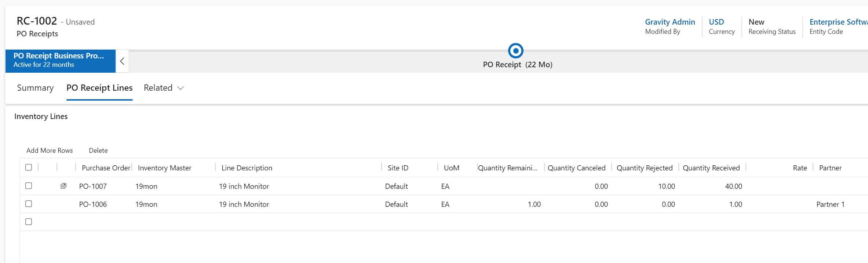Select the PO-1007 purchase order cell
The height and width of the screenshot is (263, 868).
point(93,186)
